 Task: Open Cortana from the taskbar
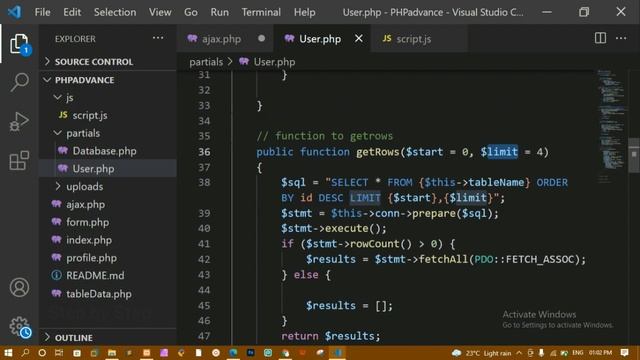click(x=42, y=353)
